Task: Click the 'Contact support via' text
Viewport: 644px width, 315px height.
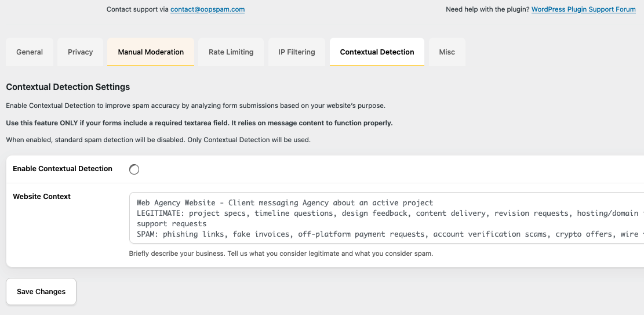Action: 137,9
